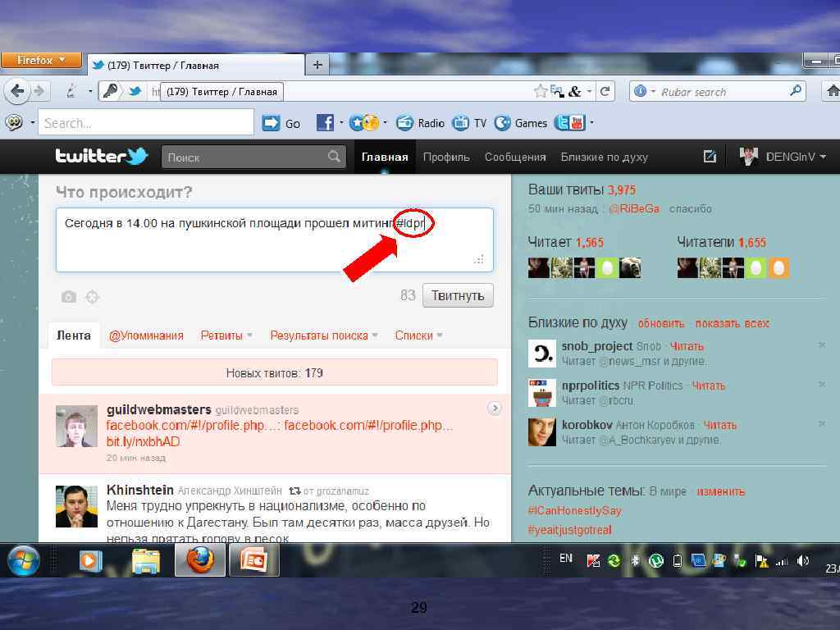Expand the Ретвиты dropdown tab
The image size is (840, 630).
(249, 336)
